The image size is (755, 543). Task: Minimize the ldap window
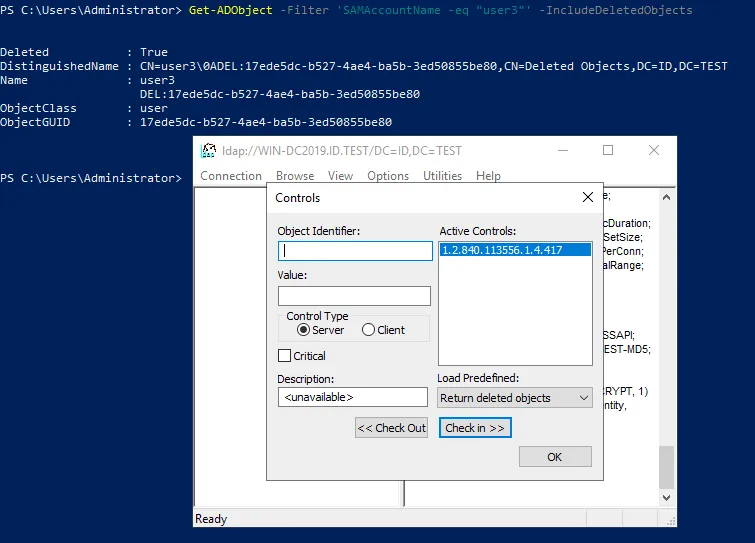(x=562, y=151)
